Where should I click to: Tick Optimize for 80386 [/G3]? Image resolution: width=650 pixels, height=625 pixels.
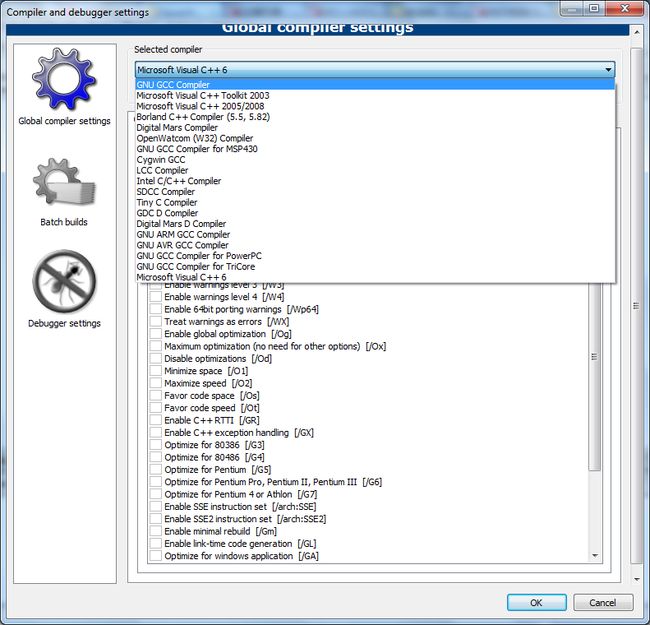coord(156,445)
